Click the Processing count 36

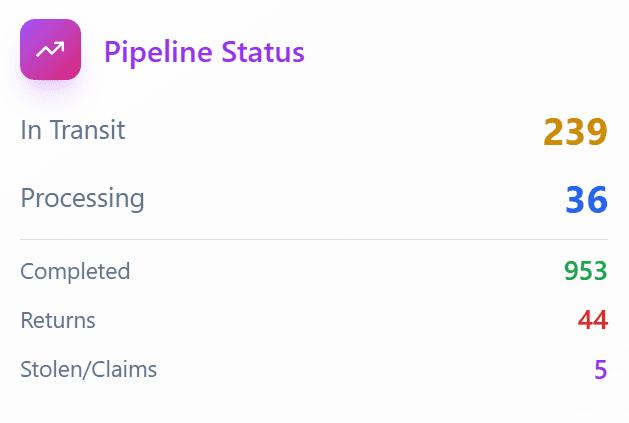(586, 200)
